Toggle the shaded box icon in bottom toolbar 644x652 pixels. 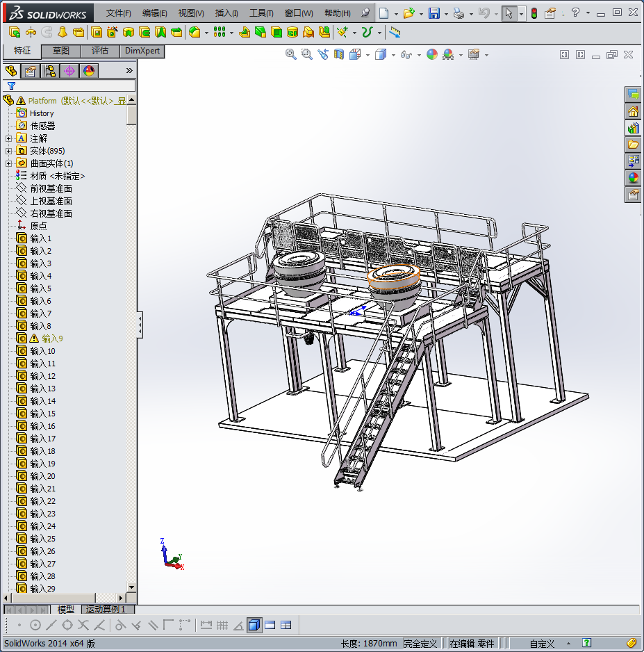point(254,625)
